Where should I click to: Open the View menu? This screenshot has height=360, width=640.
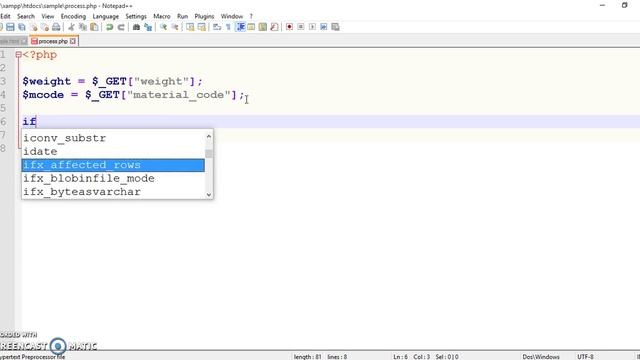[48, 16]
